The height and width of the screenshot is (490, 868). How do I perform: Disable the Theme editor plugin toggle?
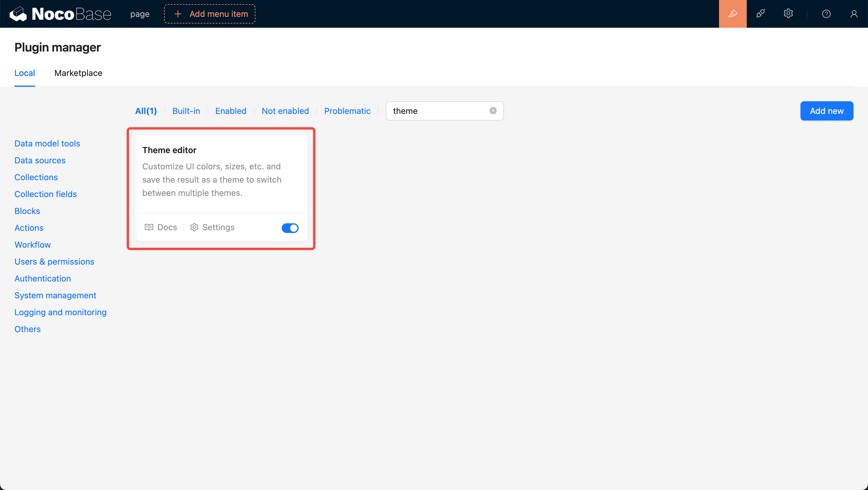290,228
